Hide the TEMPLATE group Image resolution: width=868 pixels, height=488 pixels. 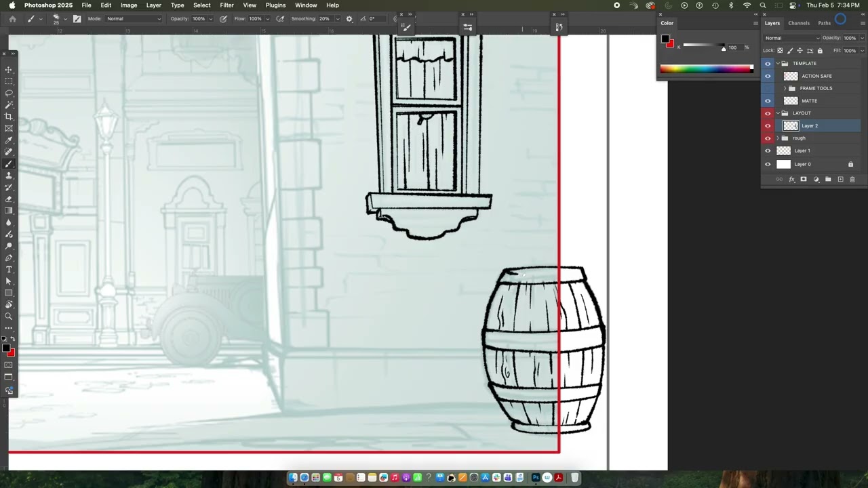pos(768,64)
